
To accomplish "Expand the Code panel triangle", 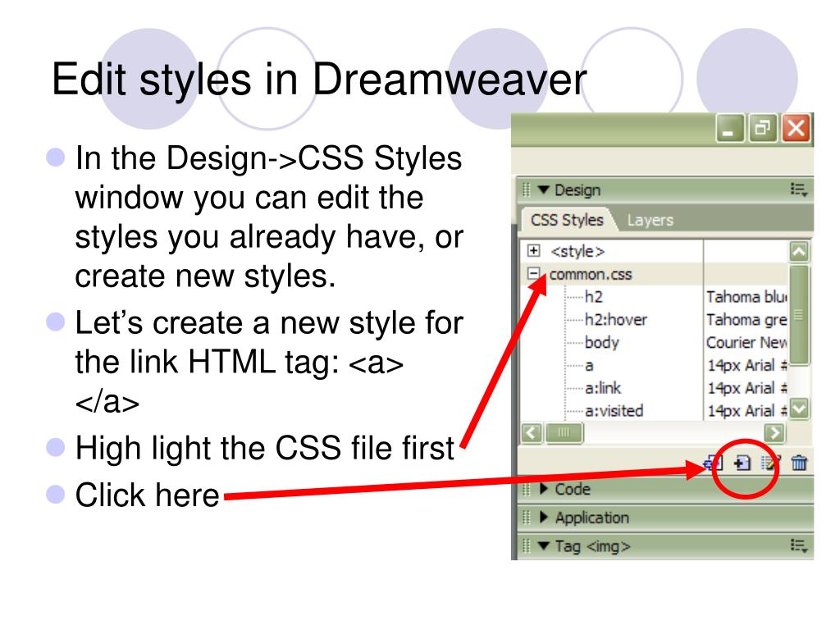I will point(544,489).
